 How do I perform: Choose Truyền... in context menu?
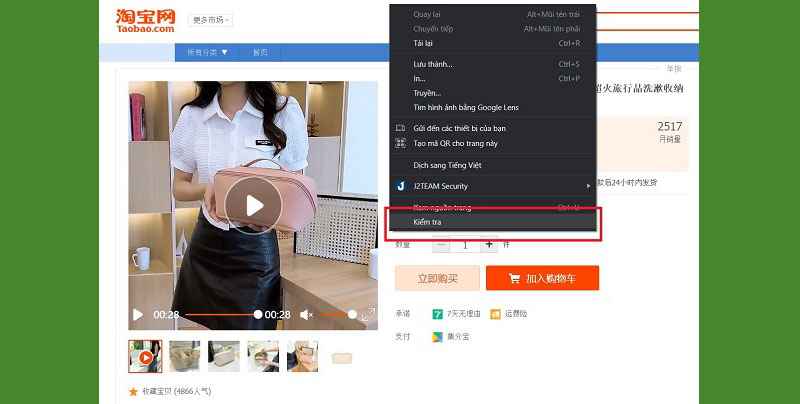pyautogui.click(x=493, y=93)
